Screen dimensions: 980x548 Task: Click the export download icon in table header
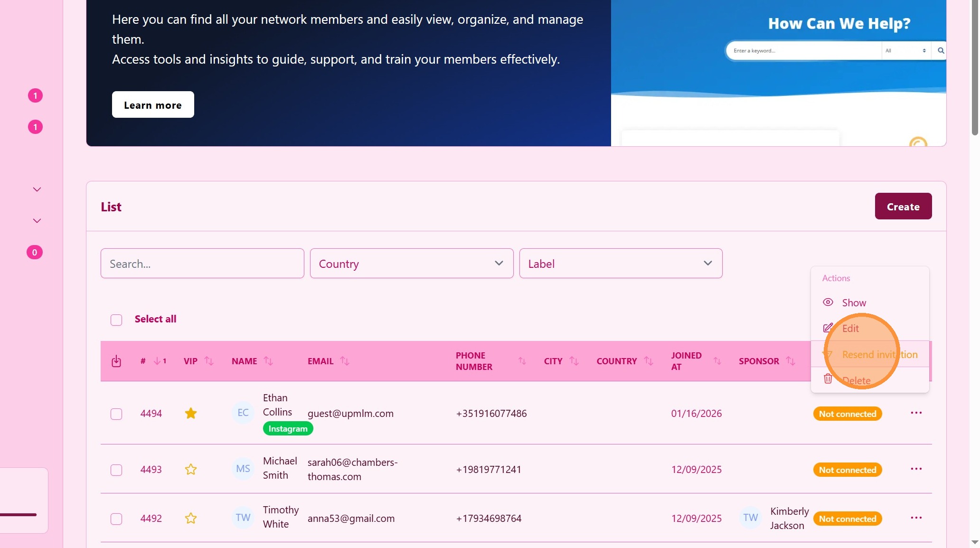pos(116,361)
